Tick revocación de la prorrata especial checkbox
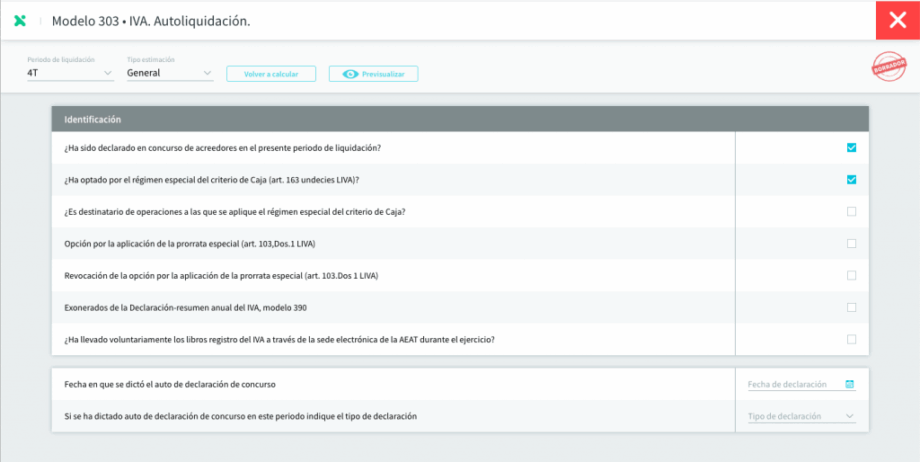 click(x=851, y=275)
